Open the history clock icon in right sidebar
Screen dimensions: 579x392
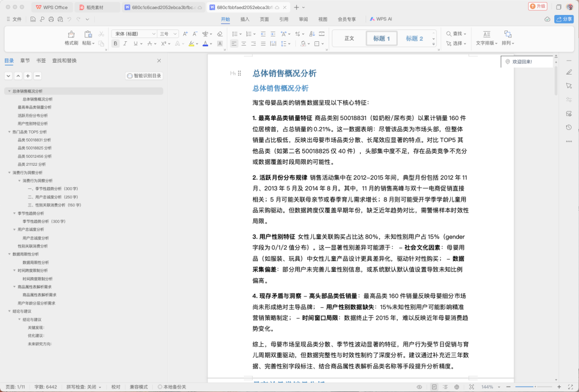569,127
